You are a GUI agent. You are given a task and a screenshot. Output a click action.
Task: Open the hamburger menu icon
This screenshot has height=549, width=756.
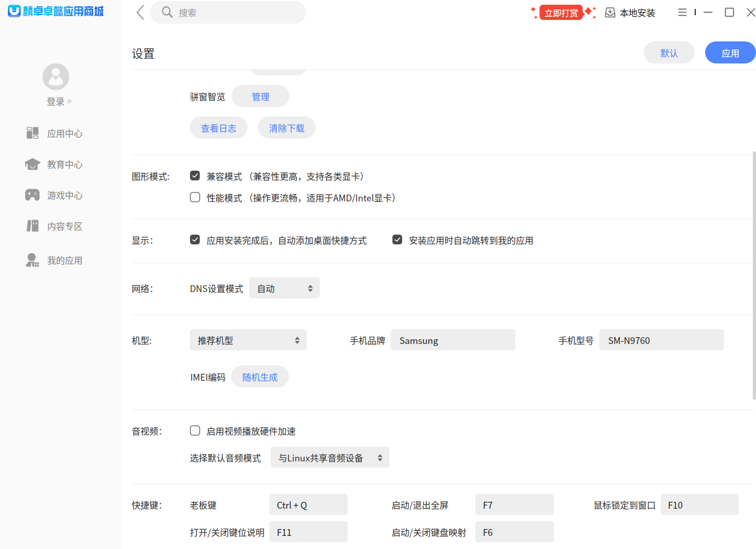682,12
